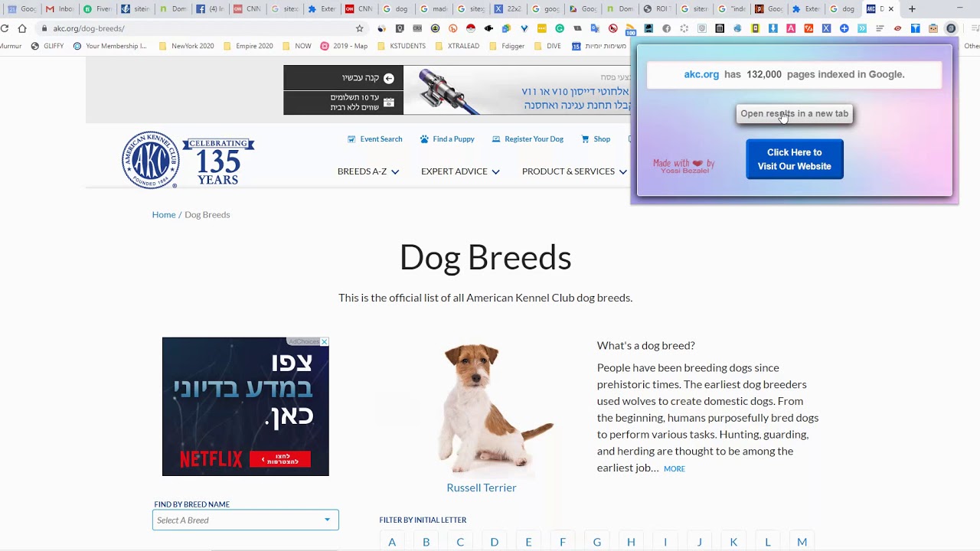Click the shopping cart icon beside Shop

pyautogui.click(x=585, y=139)
